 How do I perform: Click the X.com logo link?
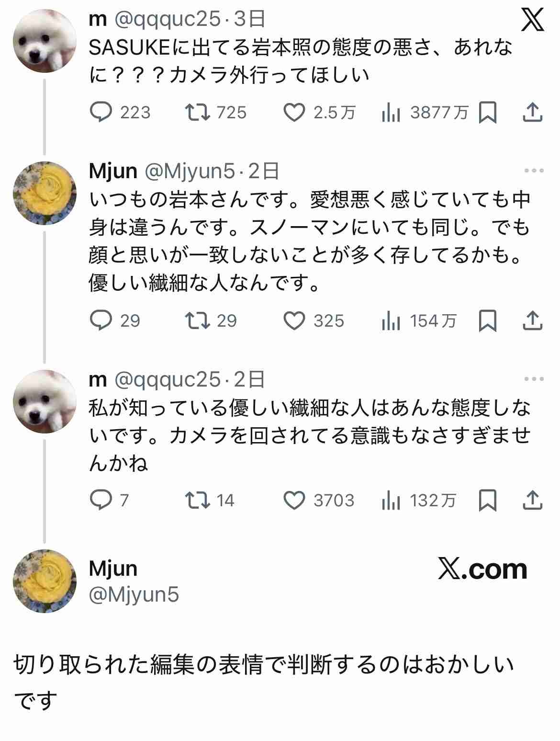482,569
